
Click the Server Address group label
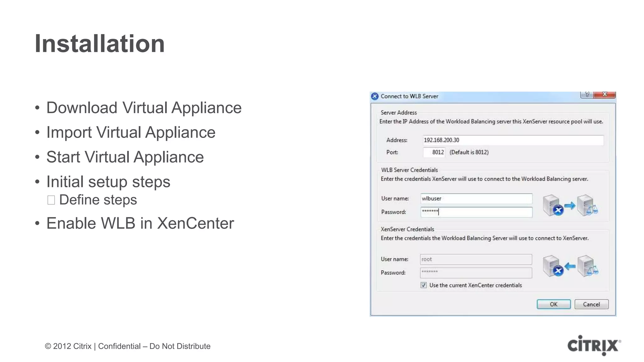point(399,112)
